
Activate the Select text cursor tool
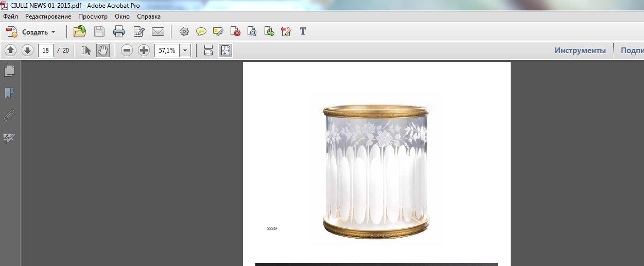click(86, 51)
